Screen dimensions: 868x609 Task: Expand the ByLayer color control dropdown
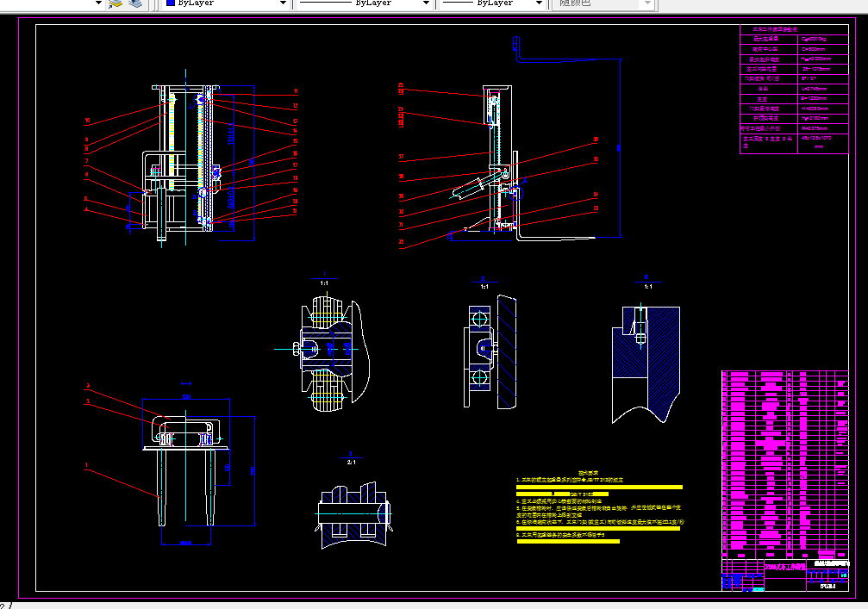[x=283, y=3]
